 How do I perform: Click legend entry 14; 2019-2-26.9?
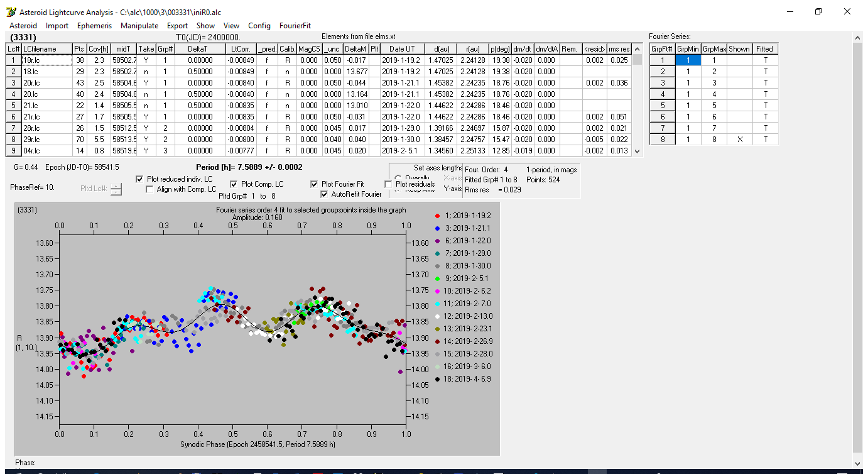click(469, 341)
